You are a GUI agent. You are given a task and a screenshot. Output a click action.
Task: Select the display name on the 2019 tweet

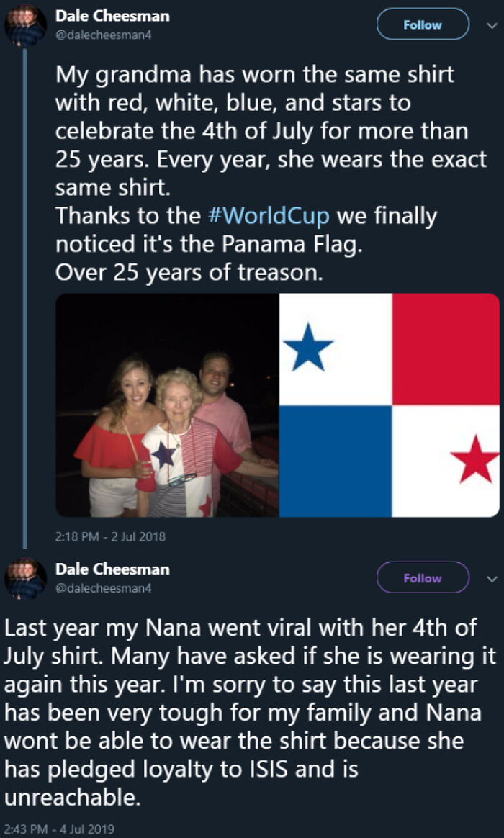113,569
